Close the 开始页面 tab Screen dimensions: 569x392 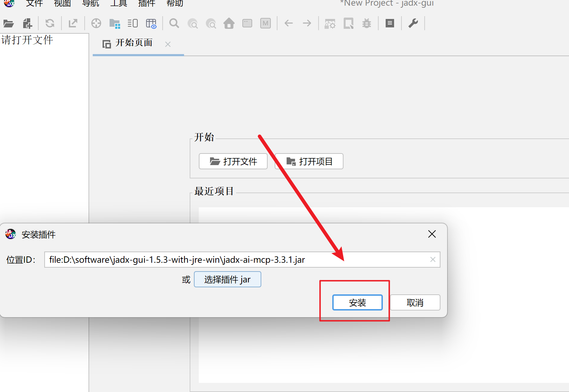point(168,44)
